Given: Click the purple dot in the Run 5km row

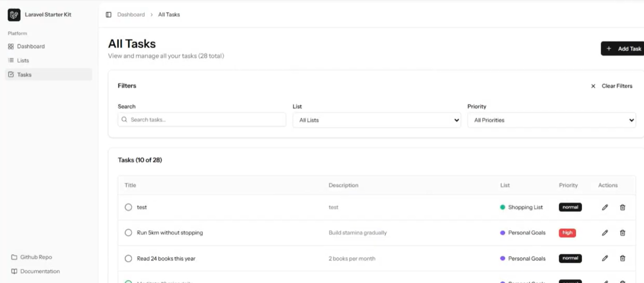Looking at the screenshot, I should click(x=503, y=233).
